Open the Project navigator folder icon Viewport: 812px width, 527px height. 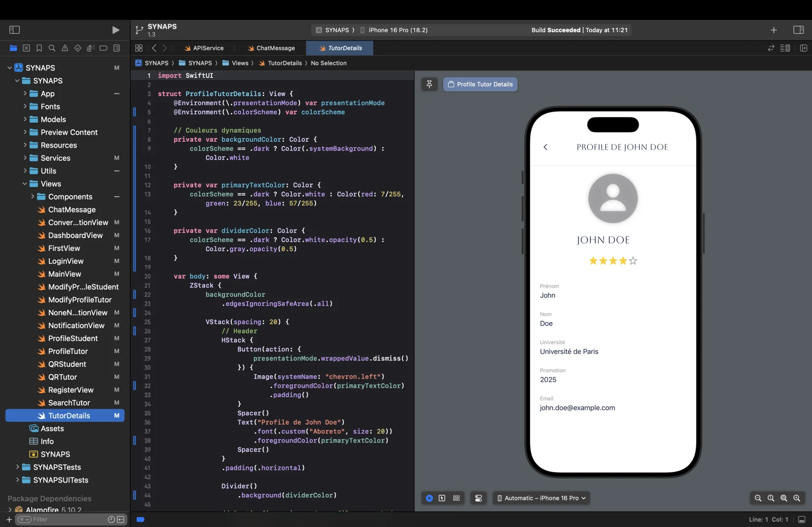pos(14,48)
